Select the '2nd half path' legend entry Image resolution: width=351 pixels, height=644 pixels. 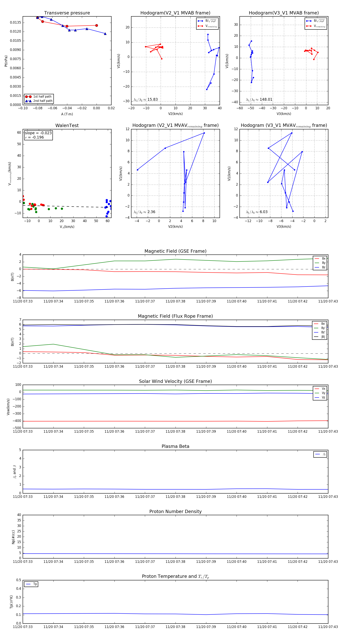pyautogui.click(x=39, y=101)
